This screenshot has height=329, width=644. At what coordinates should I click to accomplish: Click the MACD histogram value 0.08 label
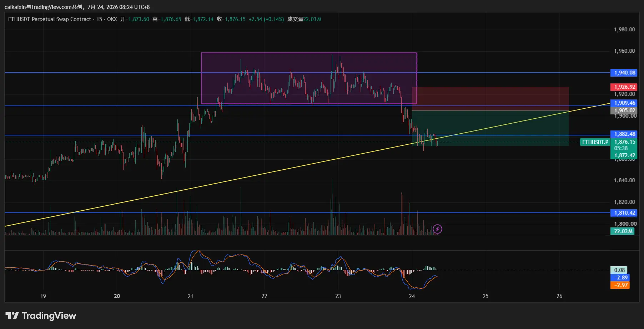619,270
